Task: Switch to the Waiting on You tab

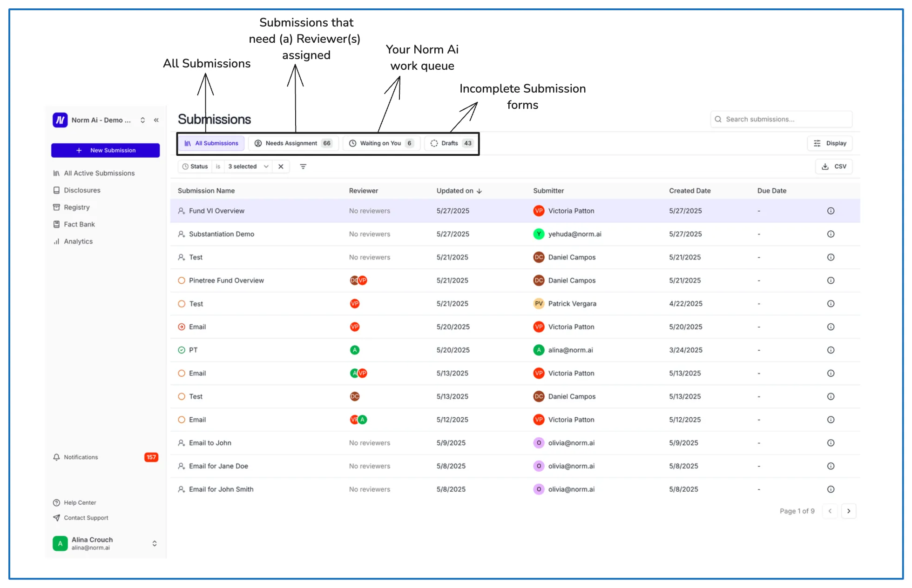Action: point(381,143)
